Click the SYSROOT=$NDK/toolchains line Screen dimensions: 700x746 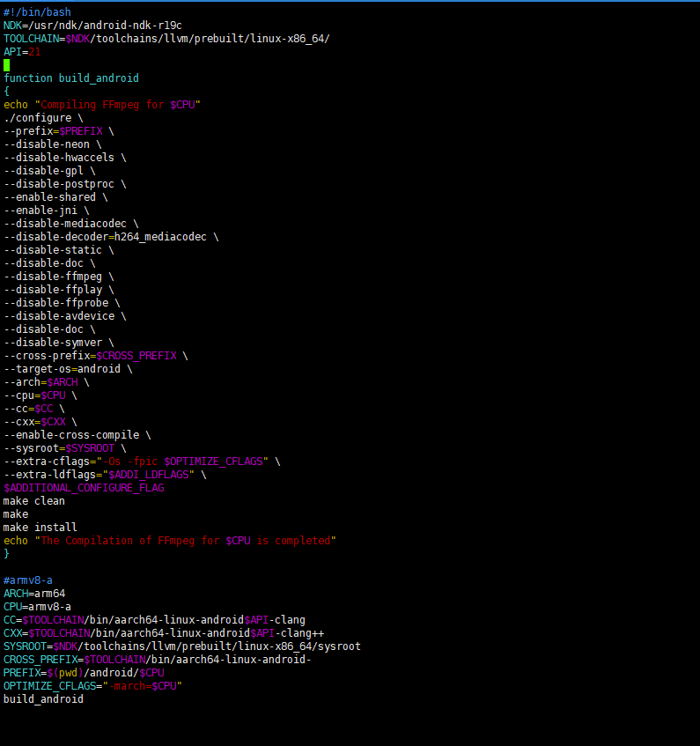(x=182, y=646)
